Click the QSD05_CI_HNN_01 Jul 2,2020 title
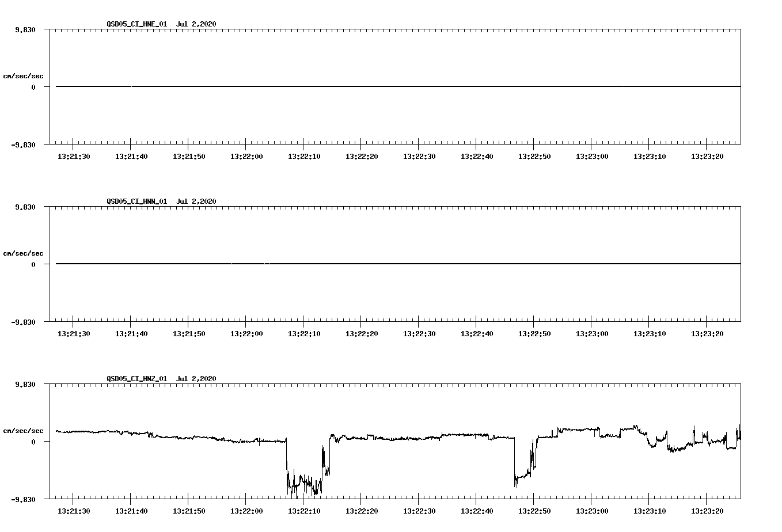 coord(161,202)
